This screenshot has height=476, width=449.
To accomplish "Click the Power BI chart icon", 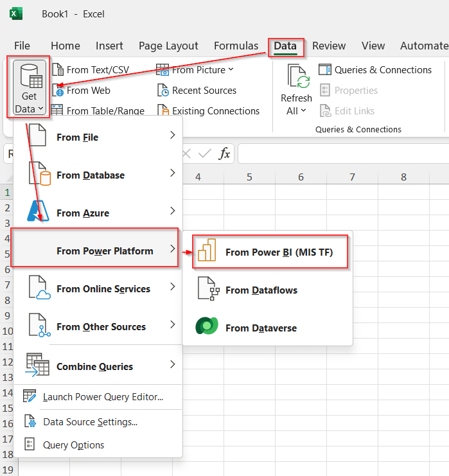I will click(x=207, y=250).
